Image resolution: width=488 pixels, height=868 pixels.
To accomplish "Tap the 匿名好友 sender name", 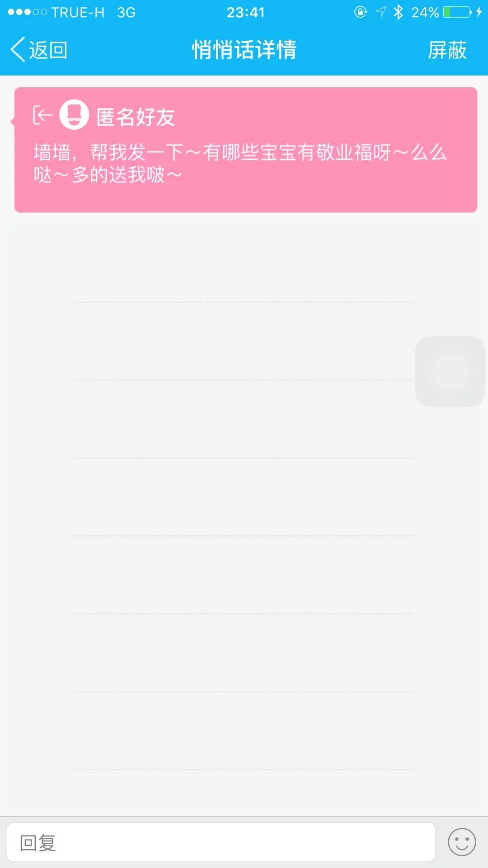I will click(x=136, y=117).
